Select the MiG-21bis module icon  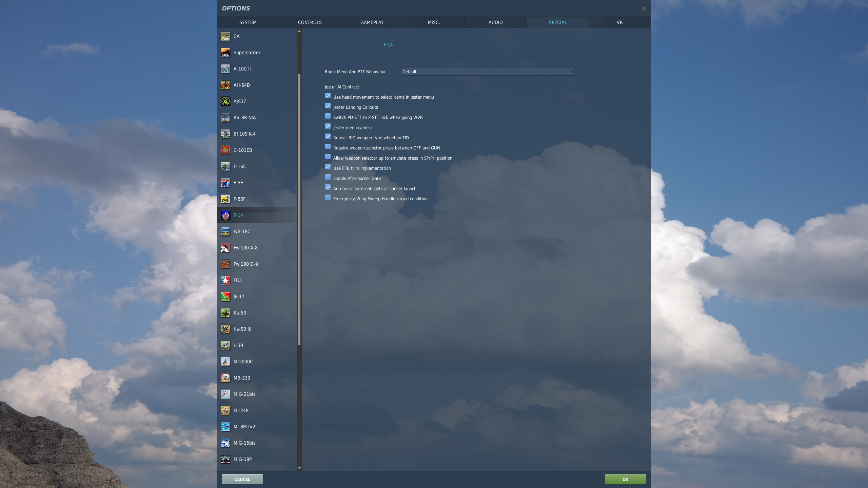click(225, 394)
